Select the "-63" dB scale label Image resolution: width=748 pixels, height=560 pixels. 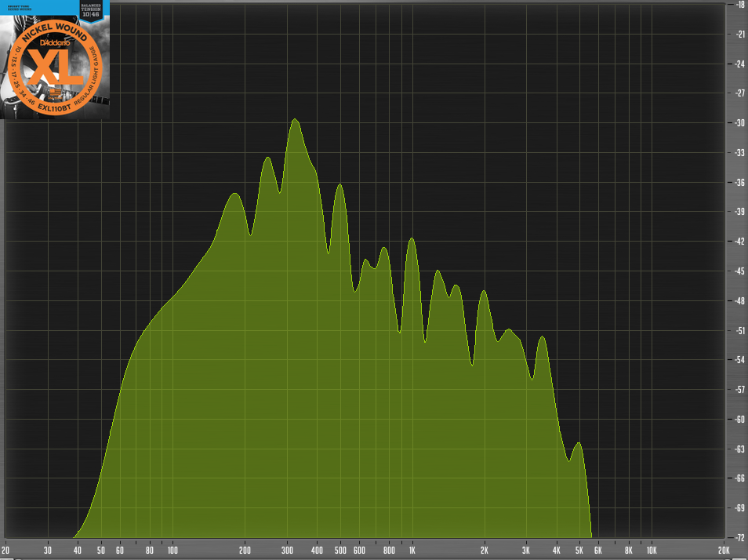tap(739, 449)
